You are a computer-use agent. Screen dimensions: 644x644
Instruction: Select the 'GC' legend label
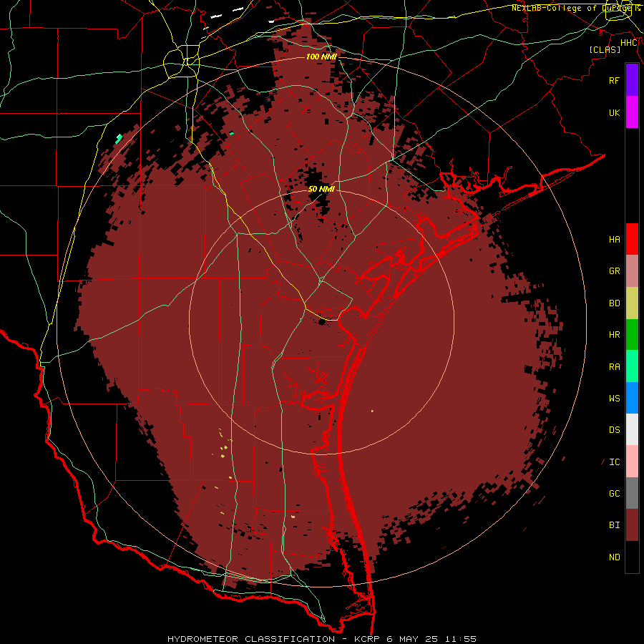(x=614, y=494)
